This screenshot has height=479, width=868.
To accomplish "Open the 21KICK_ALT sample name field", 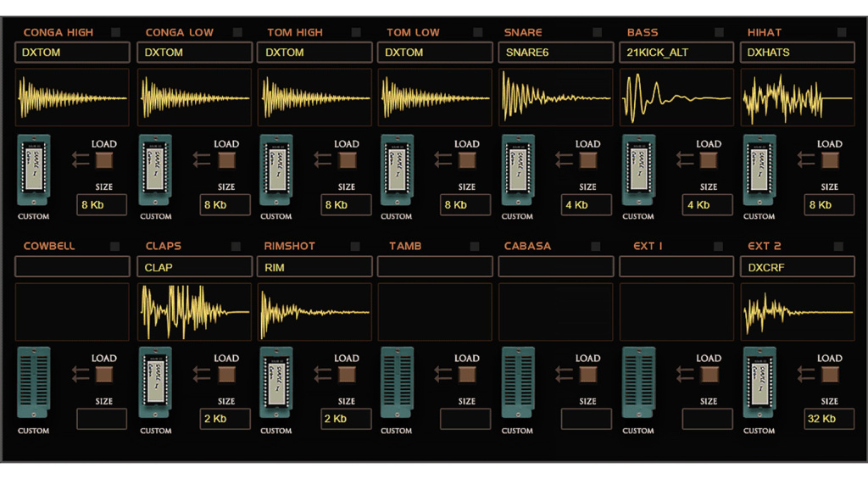I will coord(676,53).
